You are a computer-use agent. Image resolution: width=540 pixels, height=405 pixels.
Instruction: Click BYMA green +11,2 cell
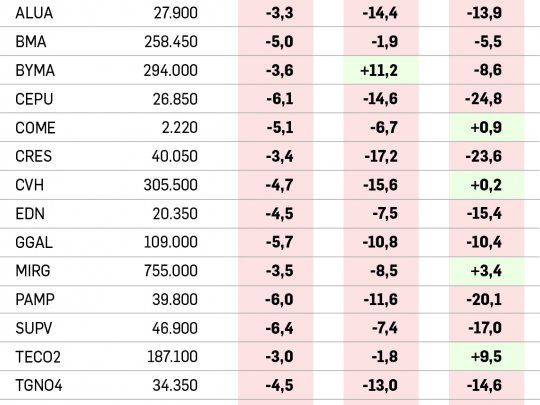coord(381,70)
